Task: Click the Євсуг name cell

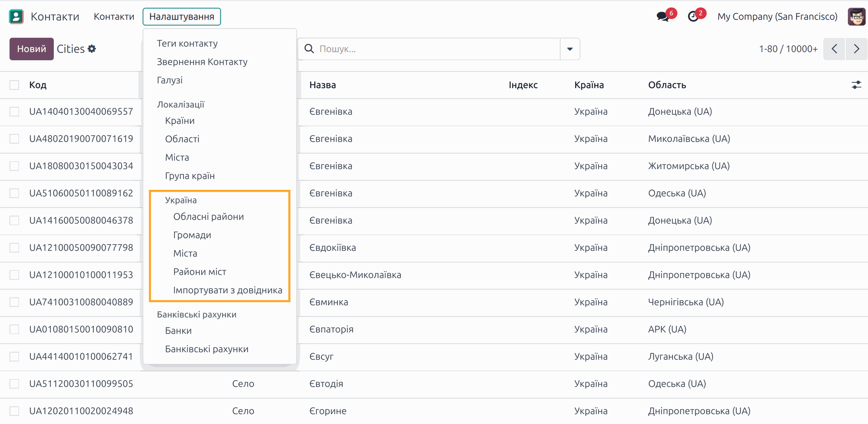Action: click(x=321, y=357)
